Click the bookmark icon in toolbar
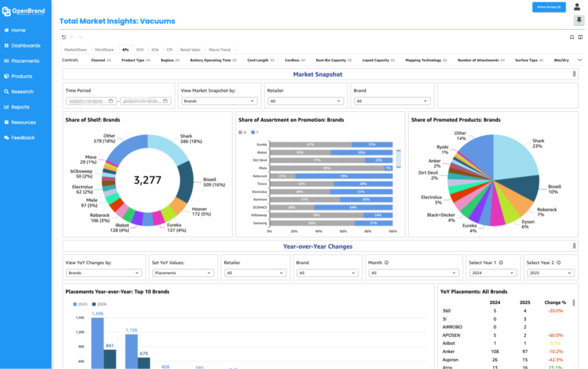 572,37
